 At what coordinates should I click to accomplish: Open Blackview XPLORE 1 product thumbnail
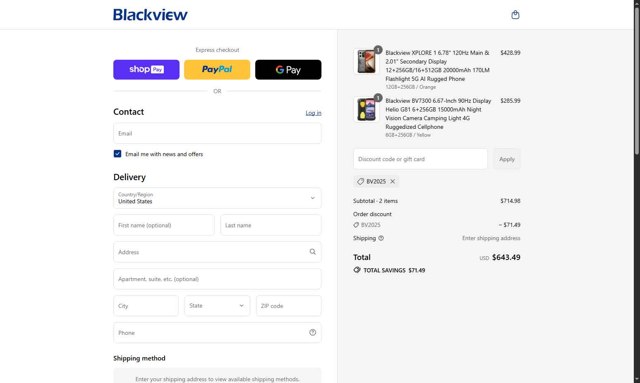click(x=366, y=61)
